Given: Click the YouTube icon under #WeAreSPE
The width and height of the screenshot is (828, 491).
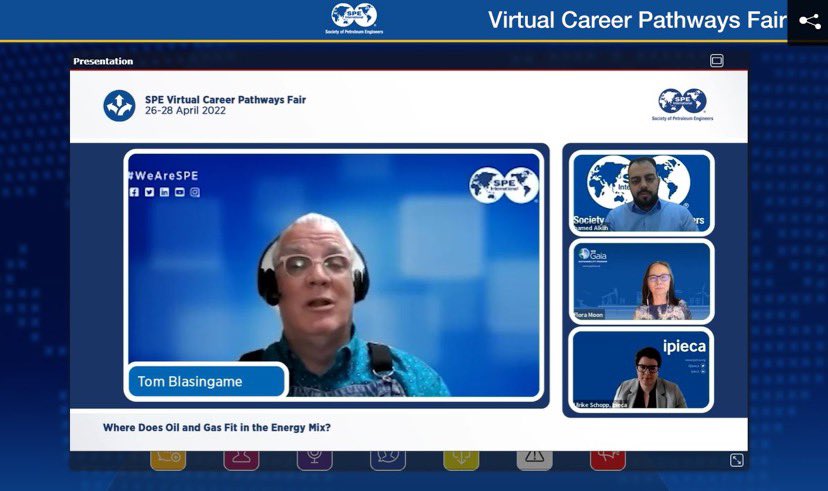Looking at the screenshot, I should point(180,192).
